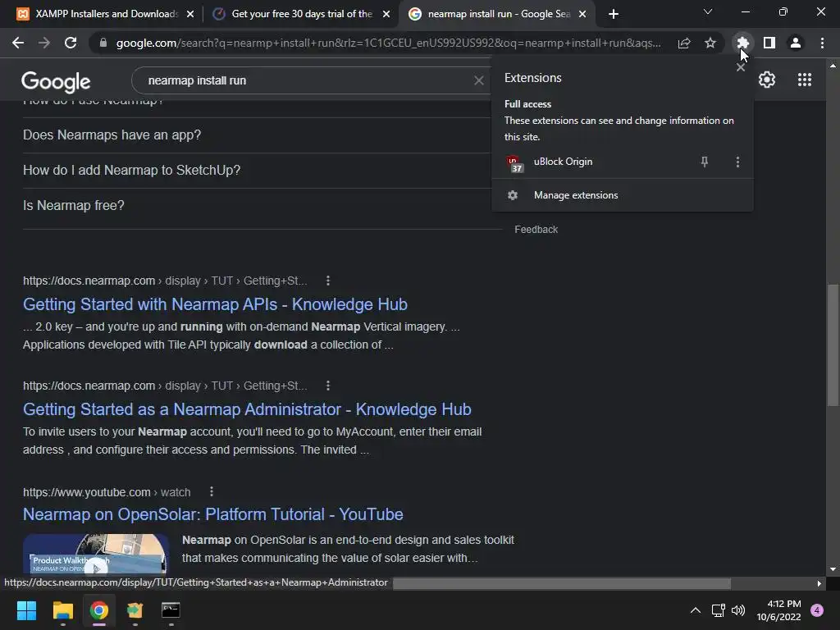Open the Chrome profile avatar menu
This screenshot has height=630, width=840.
(796, 43)
